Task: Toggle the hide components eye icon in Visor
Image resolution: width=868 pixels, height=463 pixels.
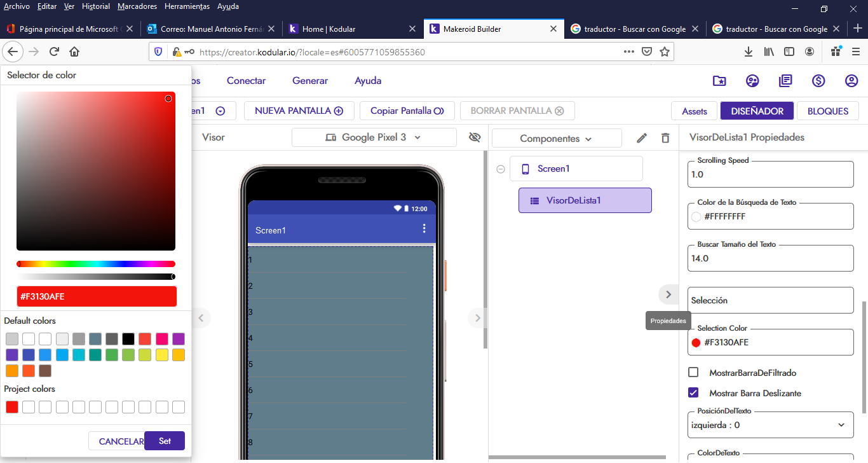Action: [x=475, y=137]
